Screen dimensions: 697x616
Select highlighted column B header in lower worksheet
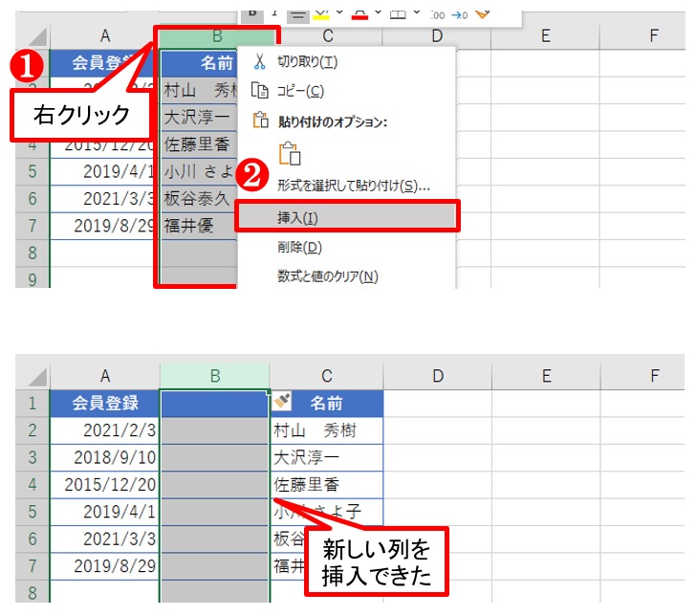tap(215, 376)
